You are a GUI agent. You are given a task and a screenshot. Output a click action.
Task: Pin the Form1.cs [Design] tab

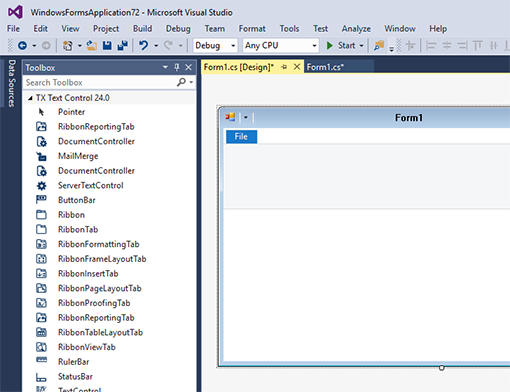coord(284,67)
